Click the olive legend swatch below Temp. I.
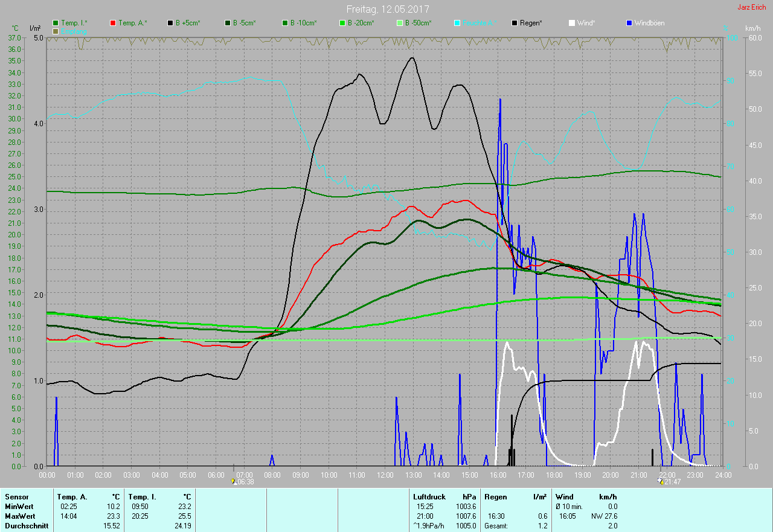773x532 pixels. 56,31
